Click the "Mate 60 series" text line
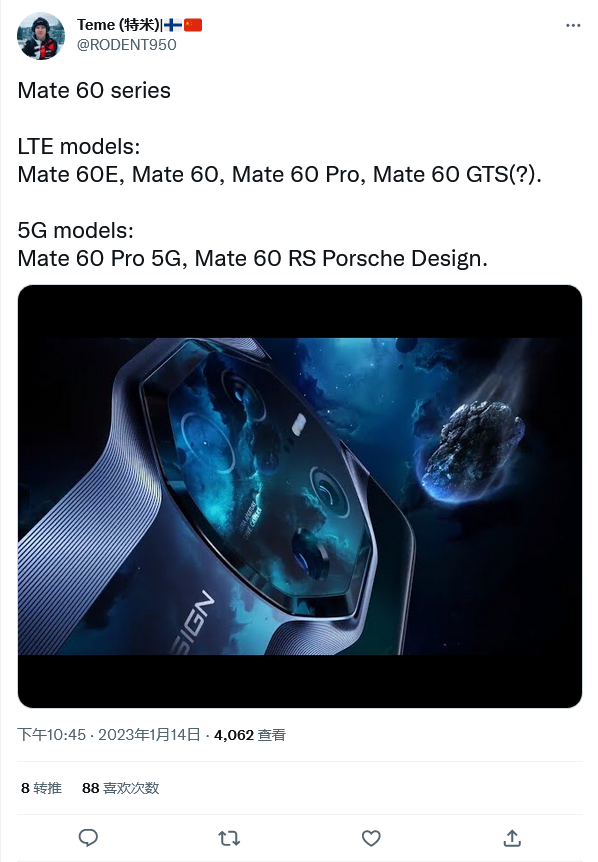This screenshot has width=598, height=862. pos(94,91)
